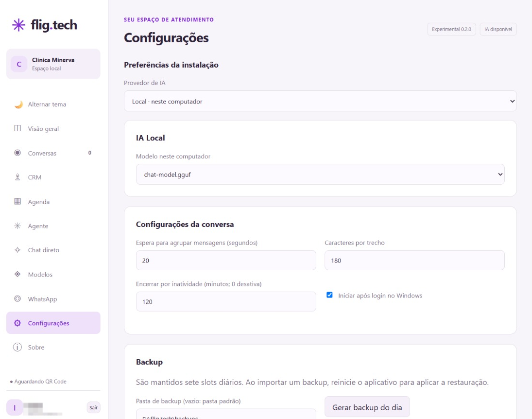Toggle Iniciar após login no Windows checkbox

pos(329,295)
